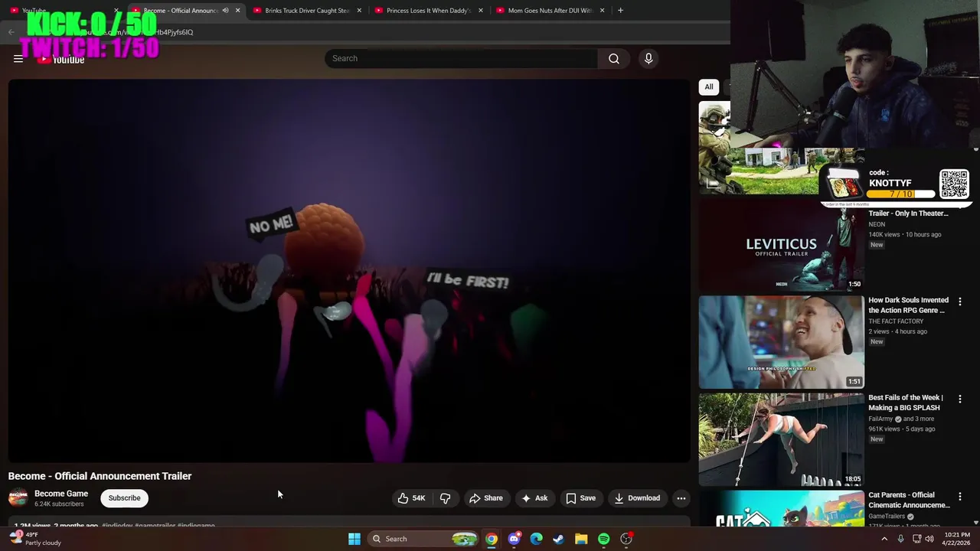Open the Leviticus Official Trailer thumbnail
The width and height of the screenshot is (980, 551).
coord(781,245)
